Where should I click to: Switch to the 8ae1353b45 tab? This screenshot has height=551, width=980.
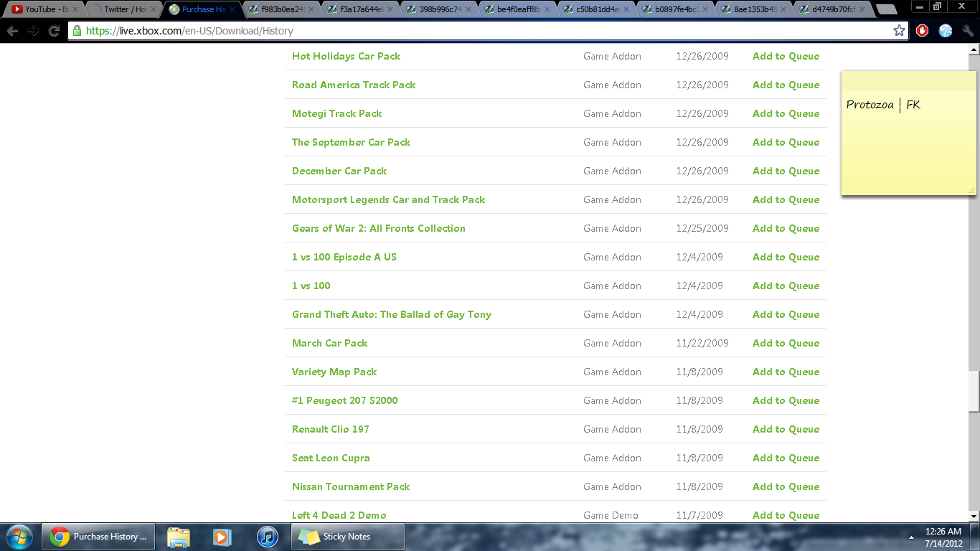point(755,9)
